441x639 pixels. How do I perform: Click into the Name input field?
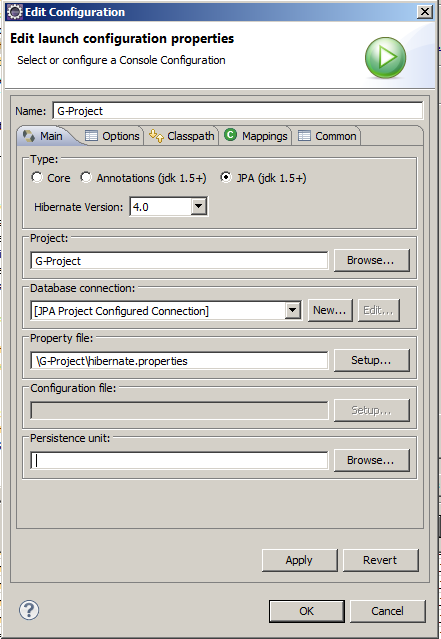tap(238, 111)
